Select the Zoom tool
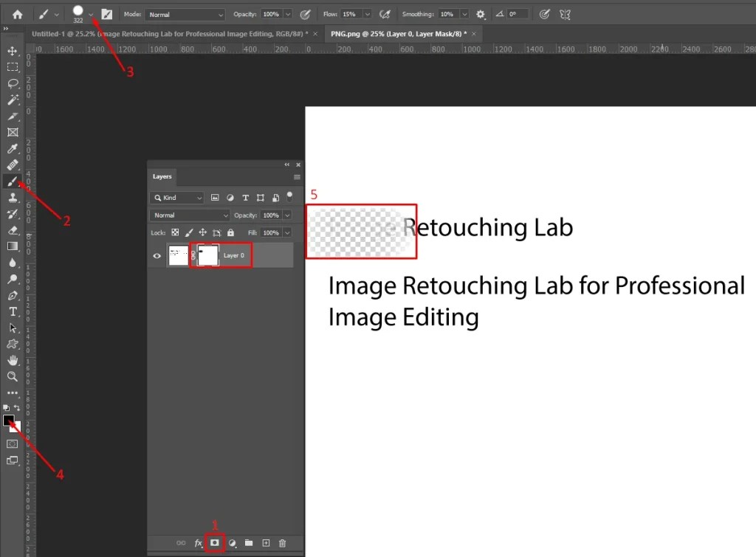 (x=11, y=376)
